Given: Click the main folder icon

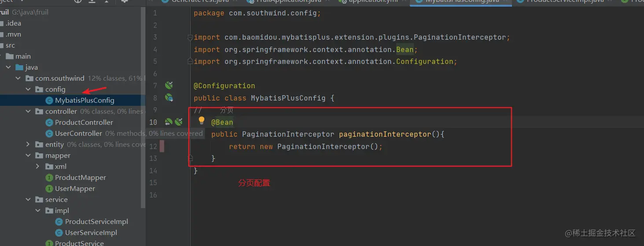Looking at the screenshot, I should [x=10, y=56].
